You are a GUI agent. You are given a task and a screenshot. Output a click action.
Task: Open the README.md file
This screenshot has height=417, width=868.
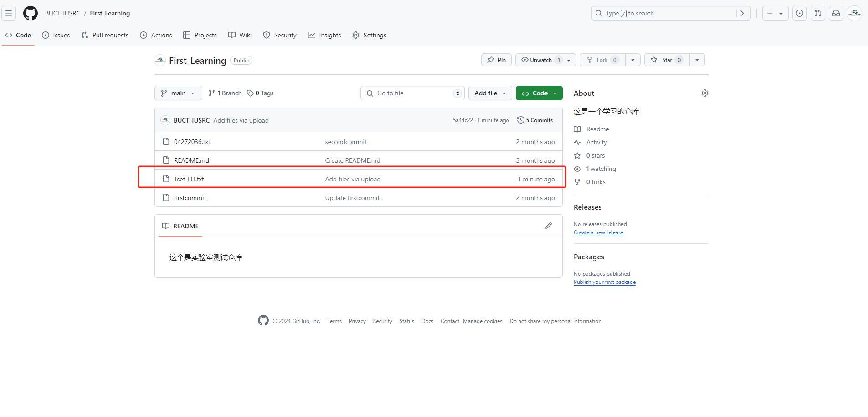pos(191,160)
